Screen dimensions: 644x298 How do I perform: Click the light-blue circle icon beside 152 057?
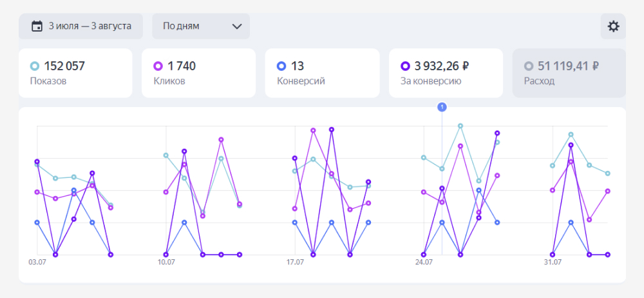[x=35, y=66]
